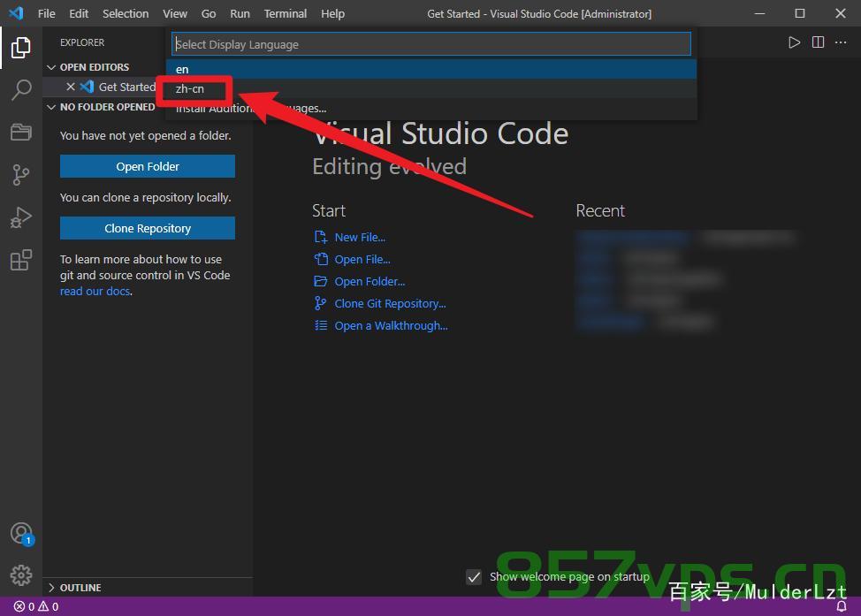Open the Terminal menu

(285, 14)
